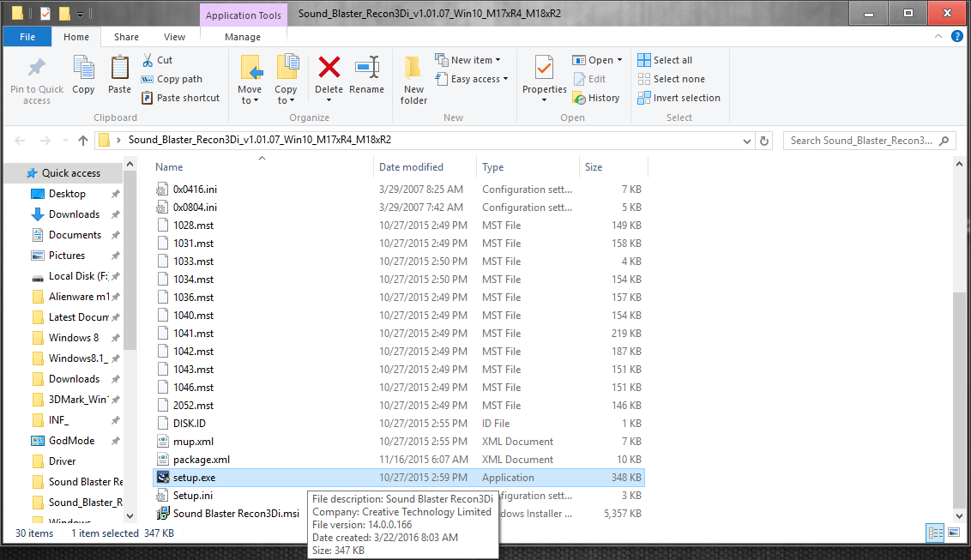The width and height of the screenshot is (971, 560).
Task: Open the Help question mark icon
Action: (956, 37)
